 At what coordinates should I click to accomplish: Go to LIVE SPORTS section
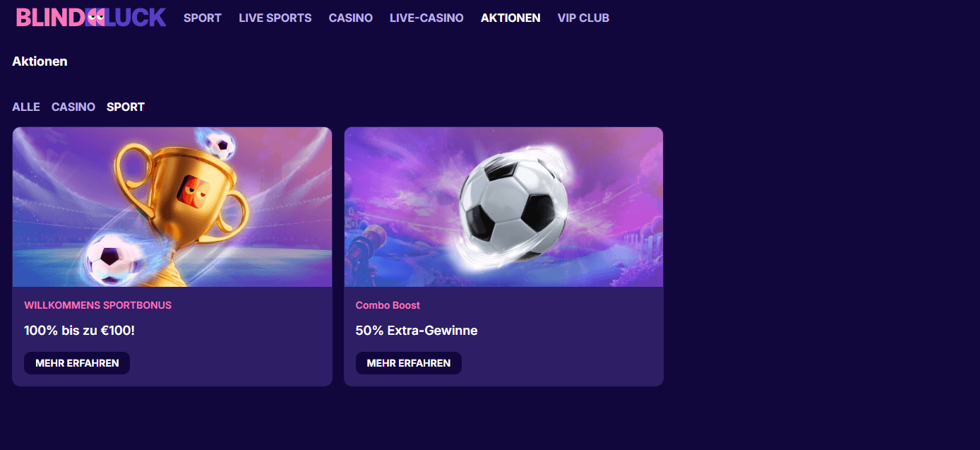coord(275,18)
